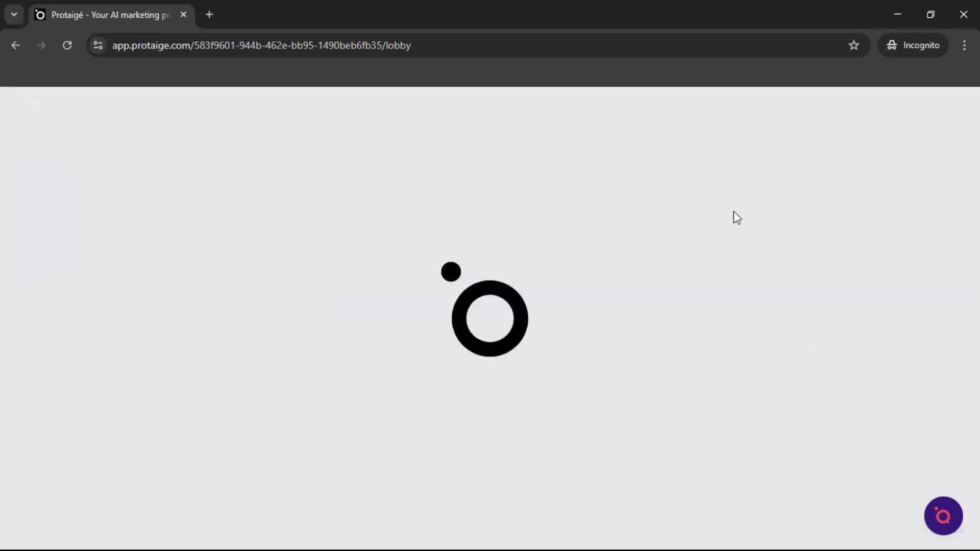
Task: Select the URL text app.protaige.com
Action: (x=150, y=45)
